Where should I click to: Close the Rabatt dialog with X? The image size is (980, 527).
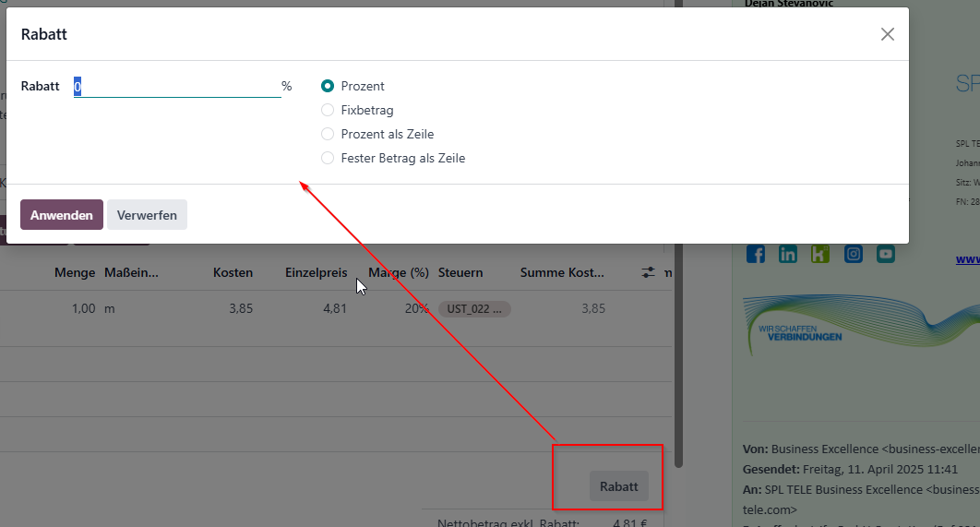(888, 34)
